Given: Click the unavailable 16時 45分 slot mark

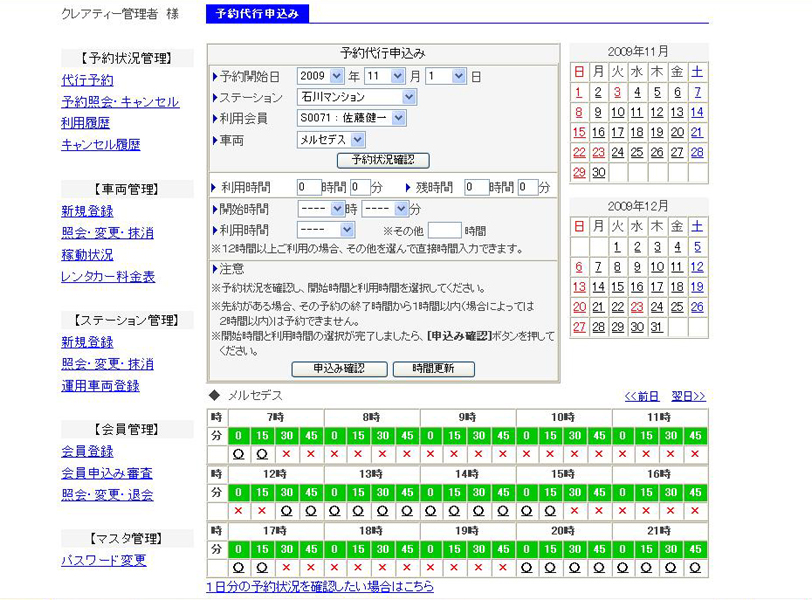Looking at the screenshot, I should (695, 511).
